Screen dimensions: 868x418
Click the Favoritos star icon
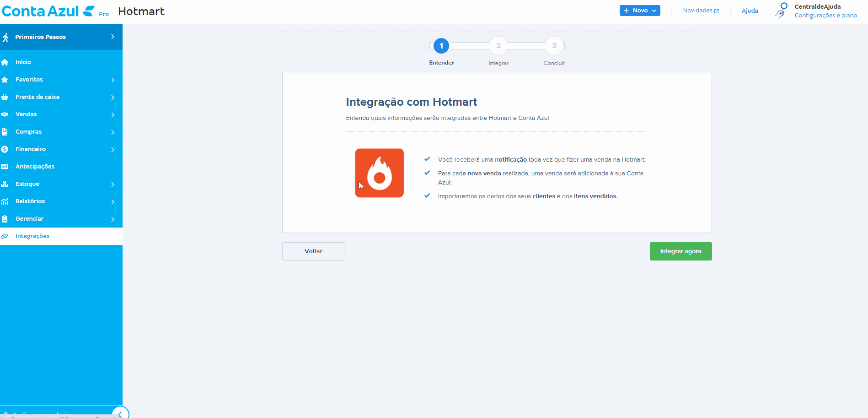click(x=5, y=80)
